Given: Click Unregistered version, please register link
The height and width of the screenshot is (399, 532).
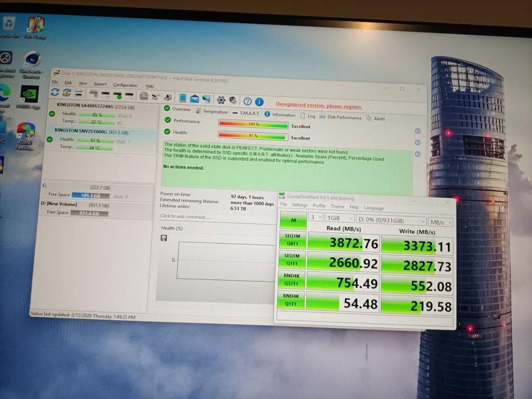Looking at the screenshot, I should [319, 105].
